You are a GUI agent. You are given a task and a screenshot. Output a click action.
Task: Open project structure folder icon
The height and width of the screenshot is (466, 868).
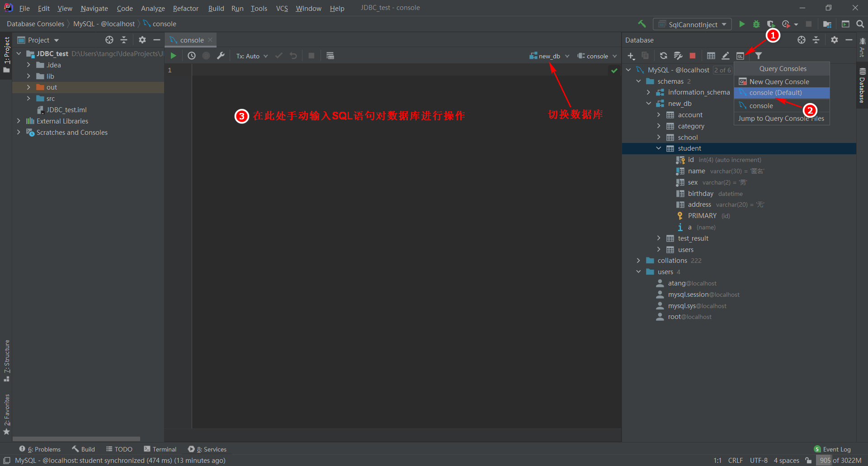[x=827, y=24]
